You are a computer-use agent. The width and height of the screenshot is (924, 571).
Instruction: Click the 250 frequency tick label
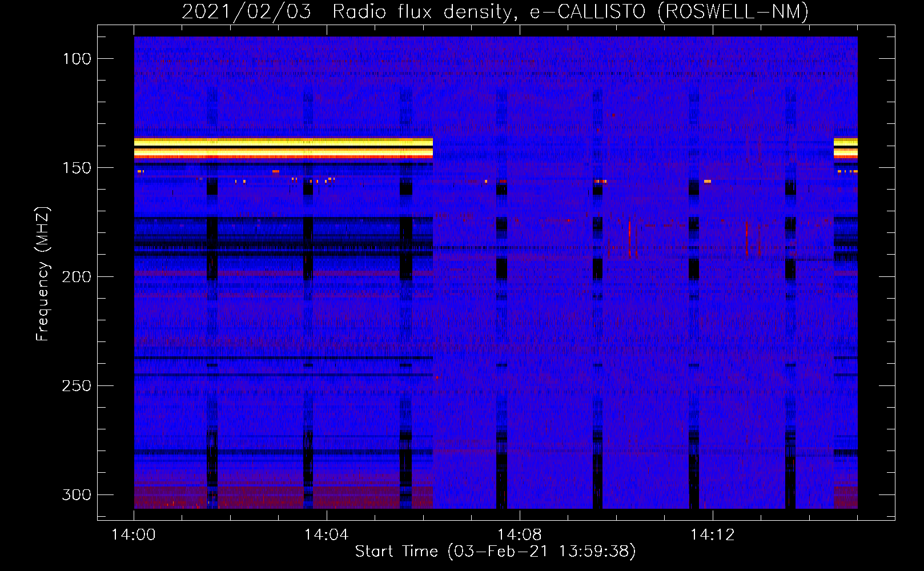(77, 386)
